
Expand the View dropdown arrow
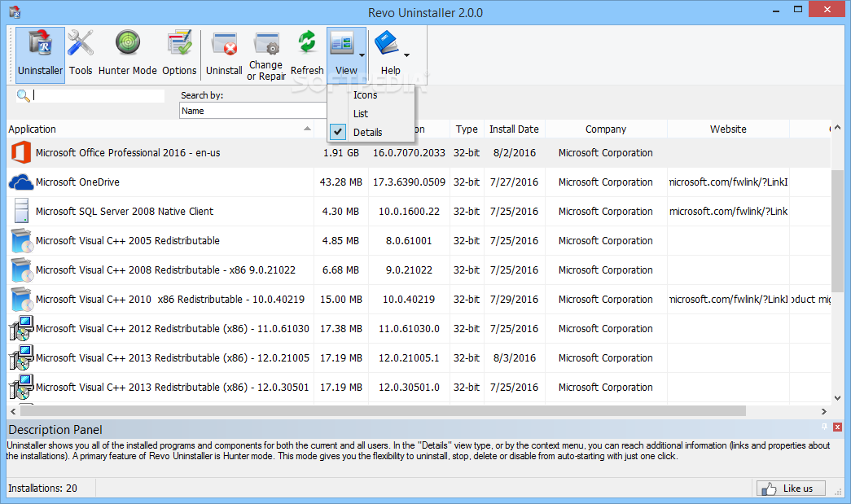tap(362, 55)
